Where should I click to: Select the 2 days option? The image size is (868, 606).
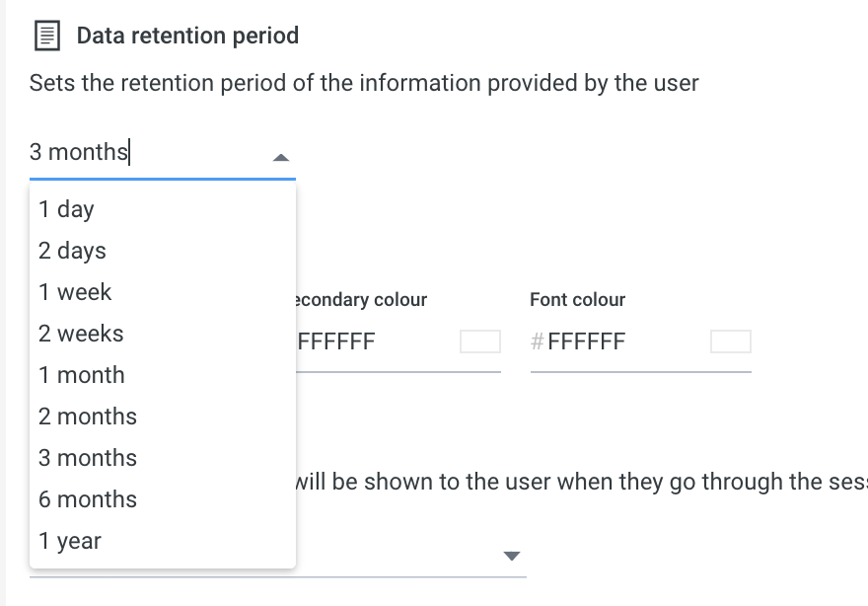[162, 251]
